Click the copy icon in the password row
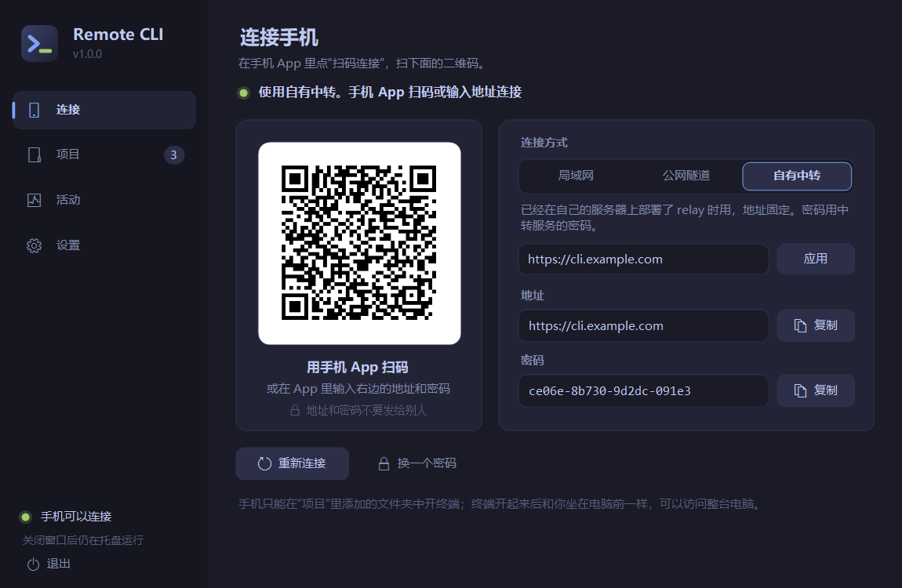This screenshot has width=902, height=588. click(x=800, y=390)
